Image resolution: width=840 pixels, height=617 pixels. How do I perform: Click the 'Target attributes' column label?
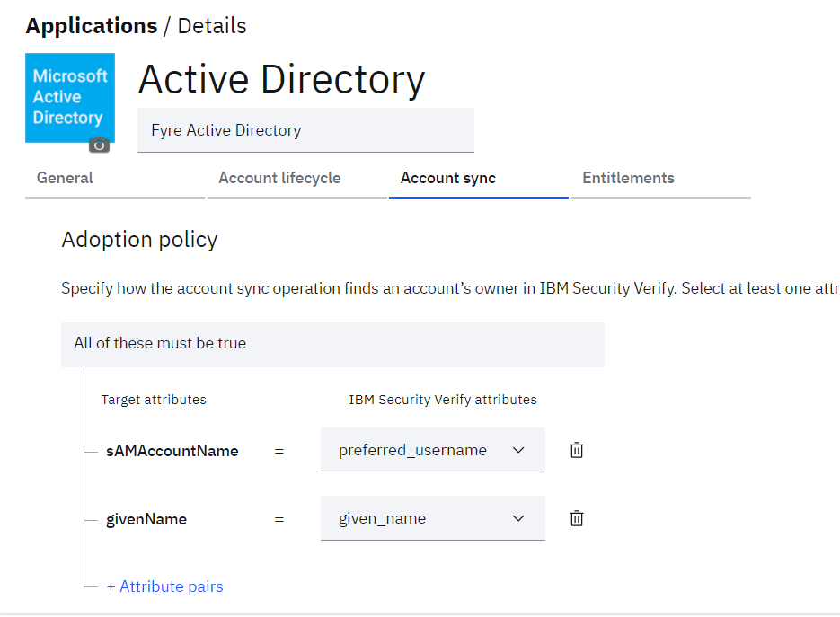click(154, 400)
